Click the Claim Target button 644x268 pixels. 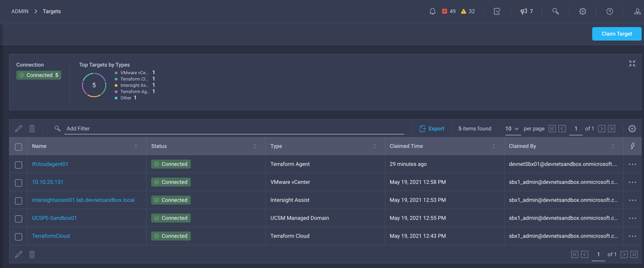coord(616,34)
